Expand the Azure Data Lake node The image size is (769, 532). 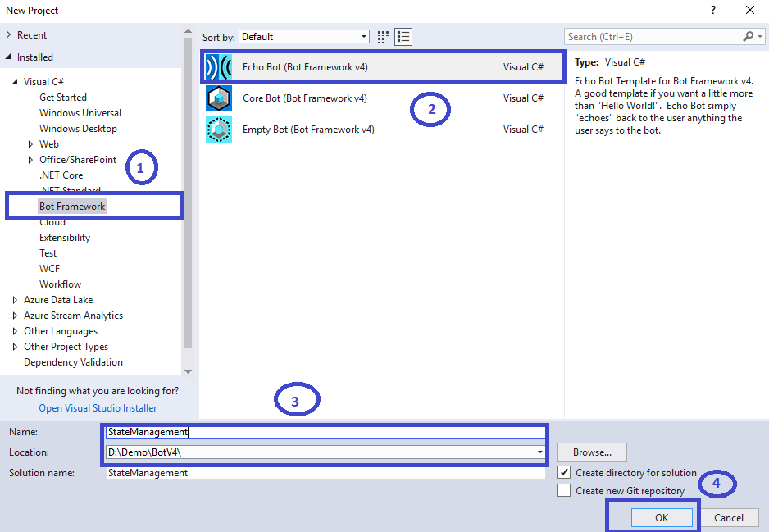(14, 299)
